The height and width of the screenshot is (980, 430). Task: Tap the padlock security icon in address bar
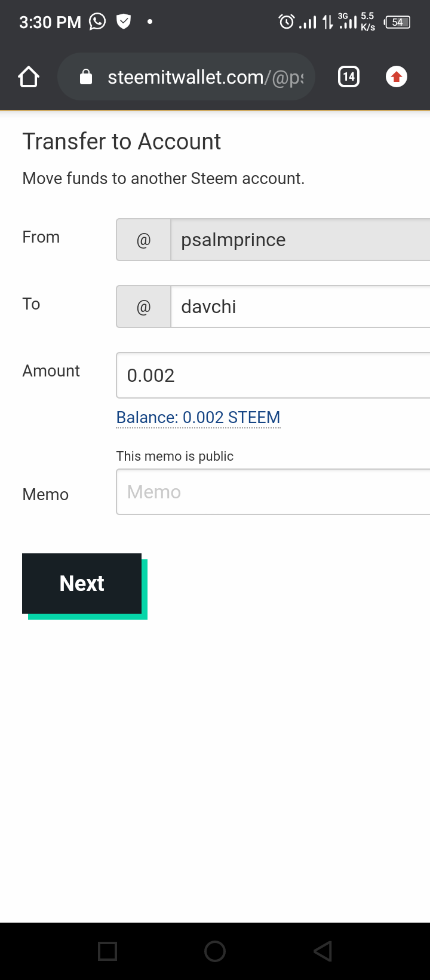pos(86,77)
